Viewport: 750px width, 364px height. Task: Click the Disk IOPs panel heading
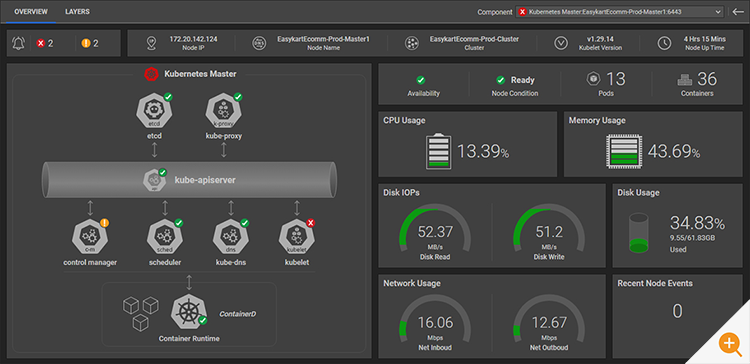point(401,193)
